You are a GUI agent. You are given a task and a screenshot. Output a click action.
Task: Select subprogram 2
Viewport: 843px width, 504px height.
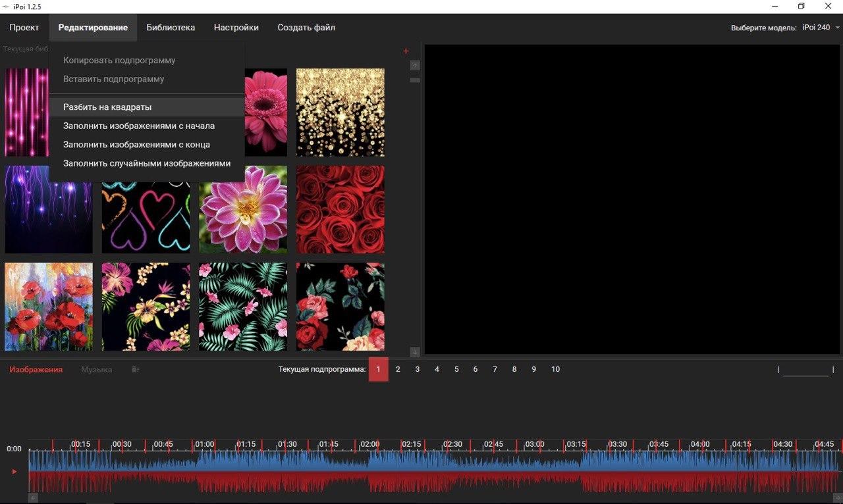click(398, 369)
